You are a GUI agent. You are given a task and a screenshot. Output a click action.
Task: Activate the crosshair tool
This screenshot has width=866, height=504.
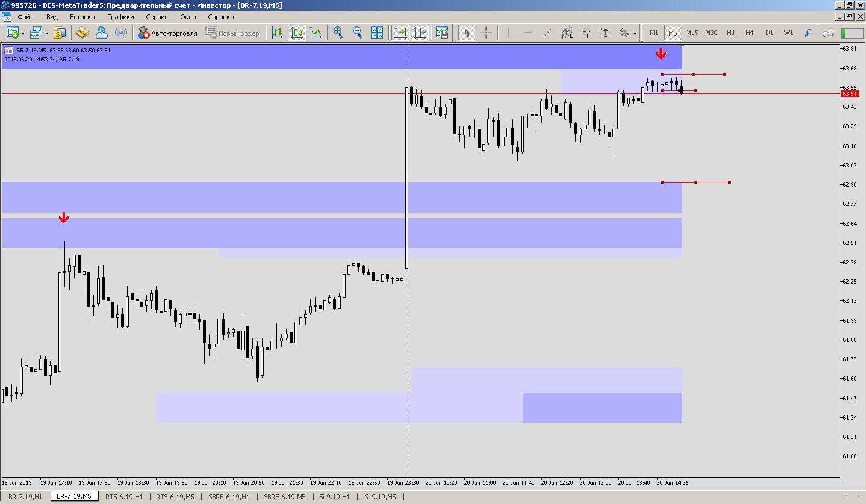tap(485, 33)
